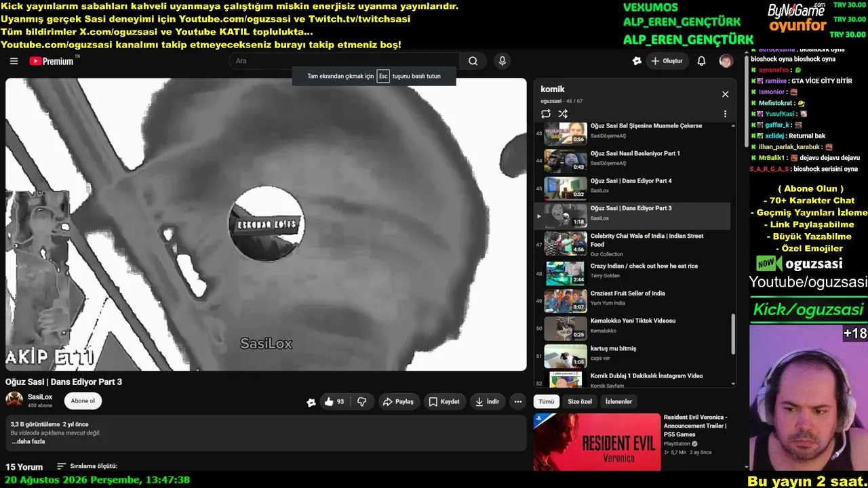Start voice search with the microphone
The height and width of the screenshot is (488, 868).
pos(502,61)
